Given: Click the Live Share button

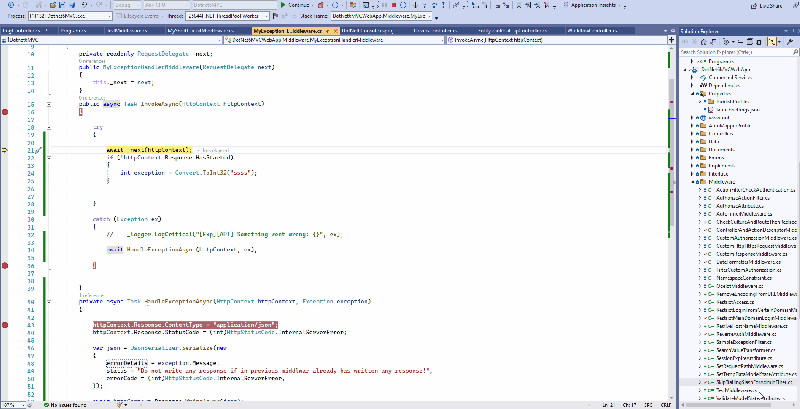Looking at the screenshot, I should point(769,5).
